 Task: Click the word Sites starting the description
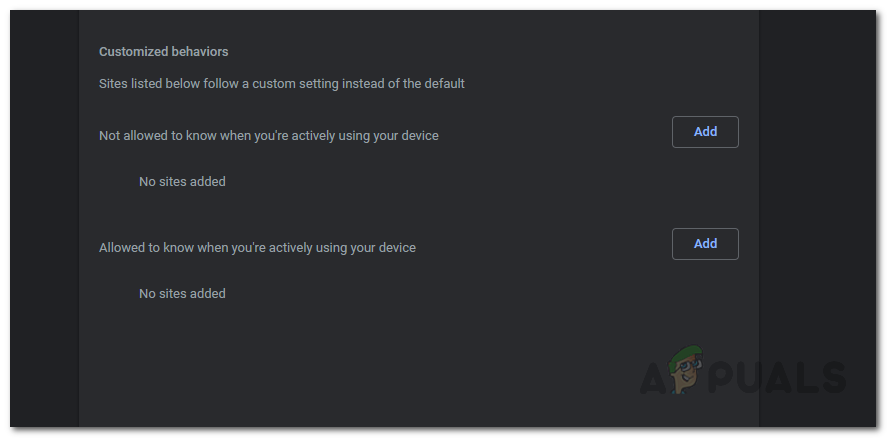click(x=114, y=84)
